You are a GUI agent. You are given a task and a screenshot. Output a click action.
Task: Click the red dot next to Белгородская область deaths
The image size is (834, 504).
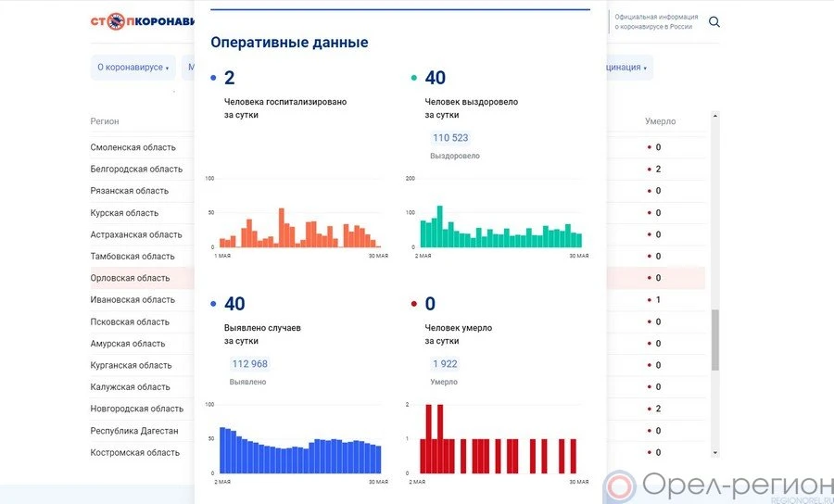click(650, 170)
